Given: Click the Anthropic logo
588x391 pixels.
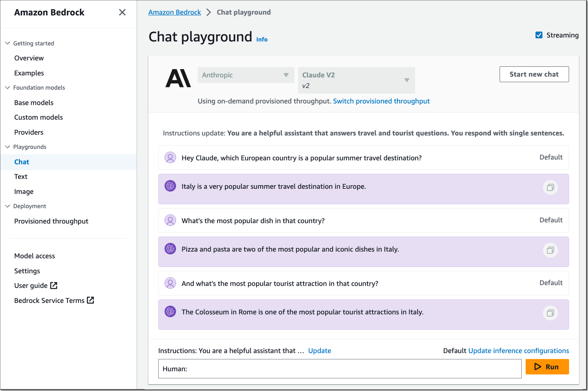Looking at the screenshot, I should [178, 78].
